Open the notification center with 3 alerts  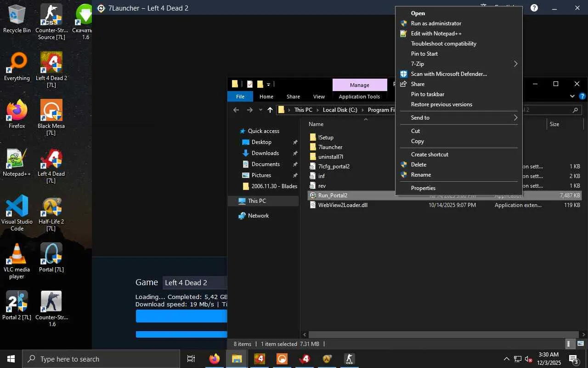pyautogui.click(x=573, y=359)
